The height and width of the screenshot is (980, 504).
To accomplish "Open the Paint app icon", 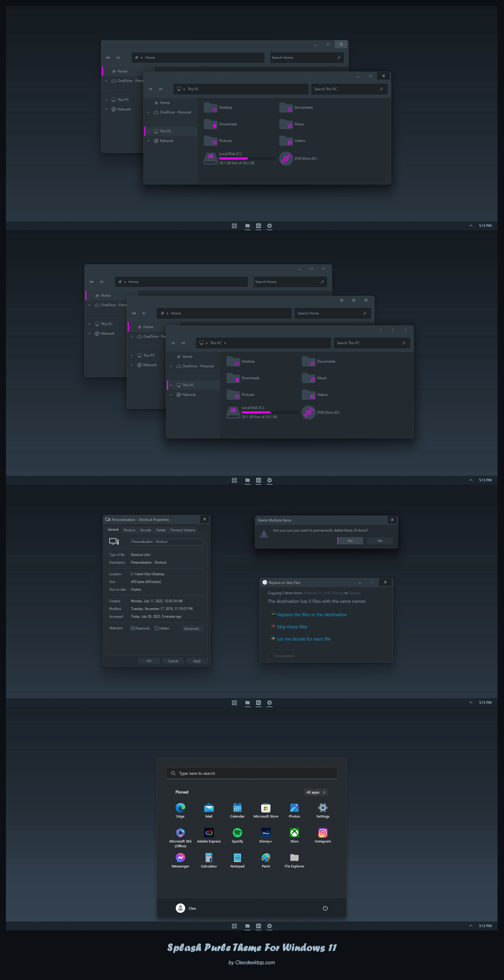I will click(265, 858).
